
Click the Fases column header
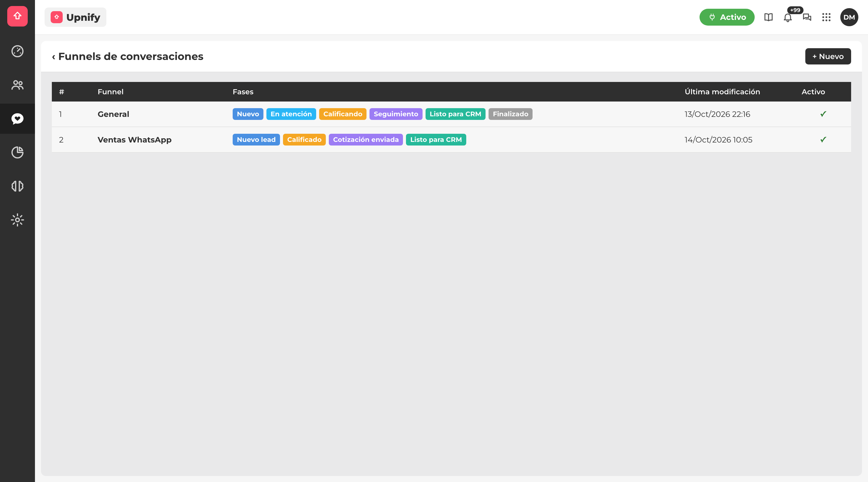pyautogui.click(x=243, y=92)
